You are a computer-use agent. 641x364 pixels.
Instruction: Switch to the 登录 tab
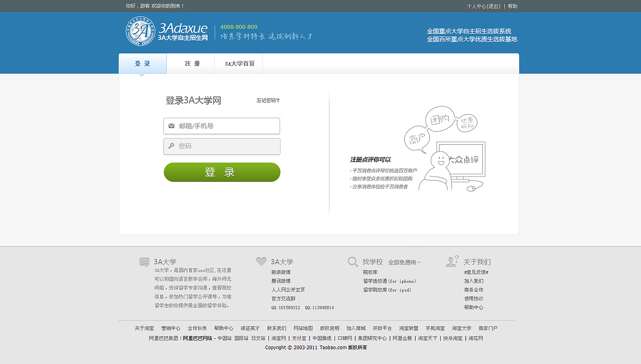[x=142, y=64]
